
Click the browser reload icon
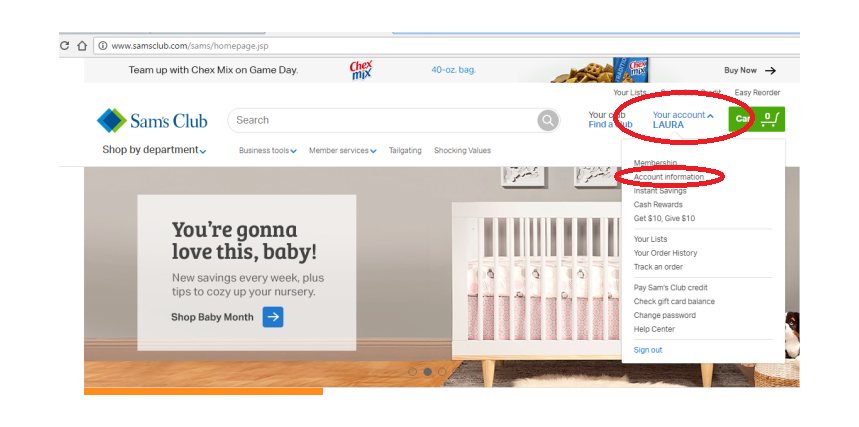(65, 46)
